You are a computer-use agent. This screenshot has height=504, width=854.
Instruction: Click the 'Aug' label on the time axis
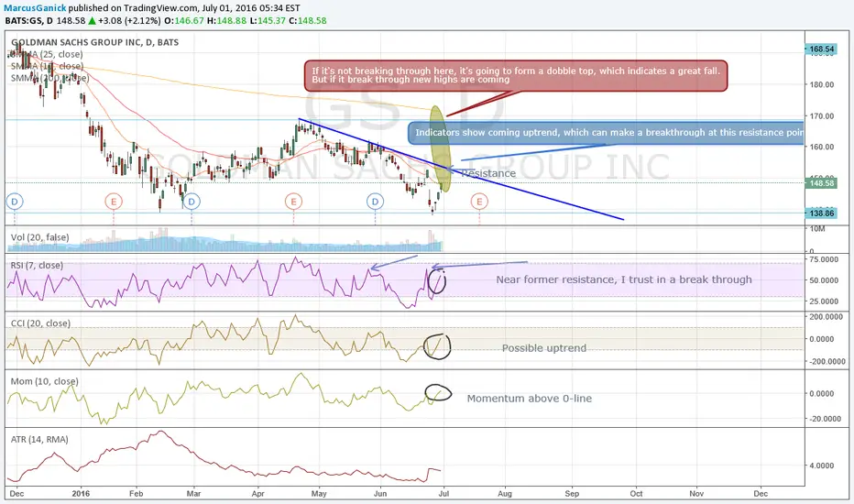(505, 494)
